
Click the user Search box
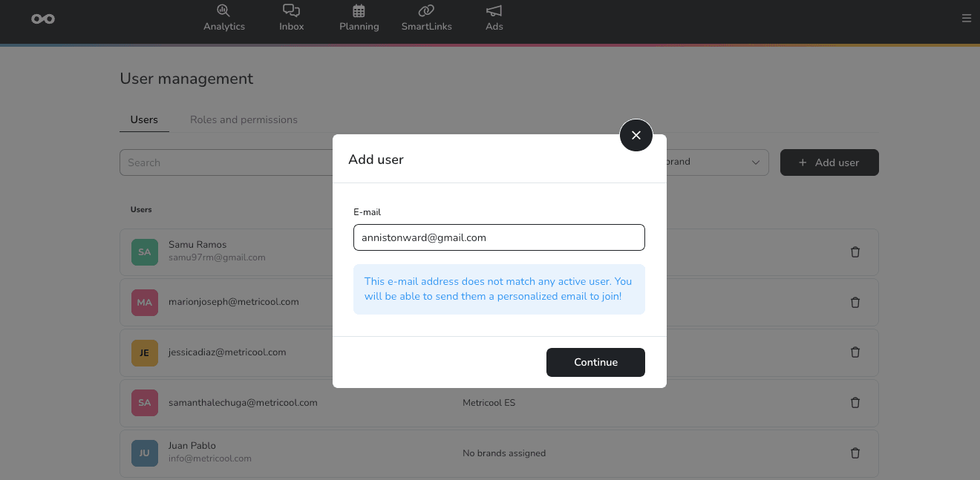(223, 162)
